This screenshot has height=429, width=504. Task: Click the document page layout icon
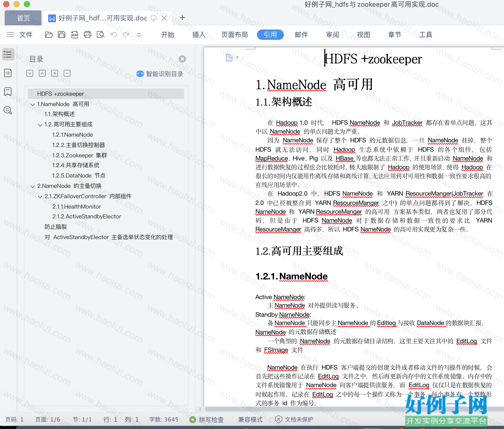[229, 57]
